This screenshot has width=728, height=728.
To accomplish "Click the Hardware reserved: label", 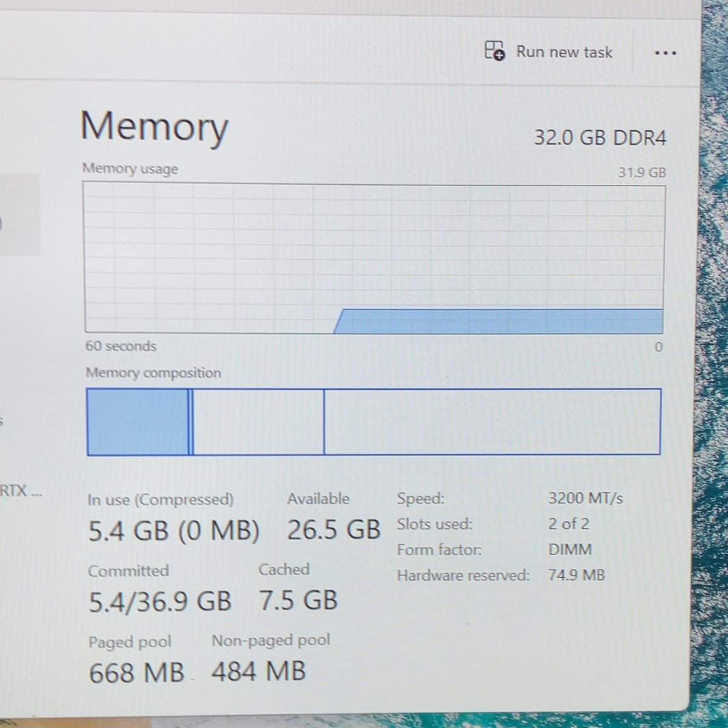I will click(x=463, y=575).
